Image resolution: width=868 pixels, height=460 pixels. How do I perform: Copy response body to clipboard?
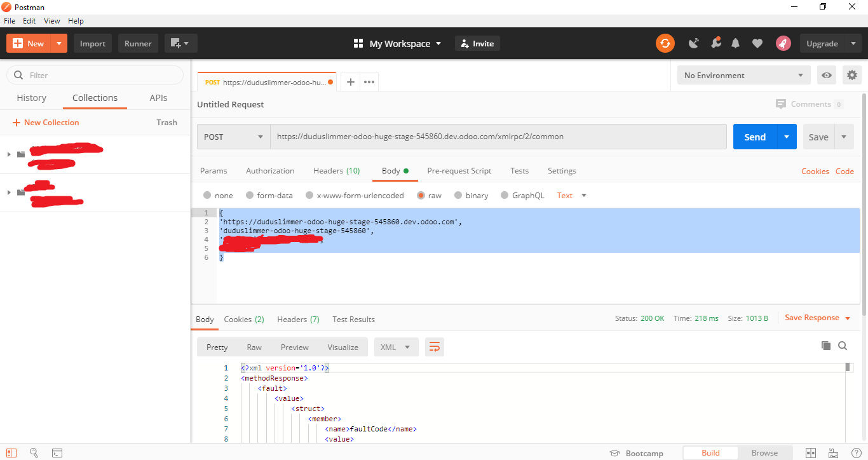(826, 346)
